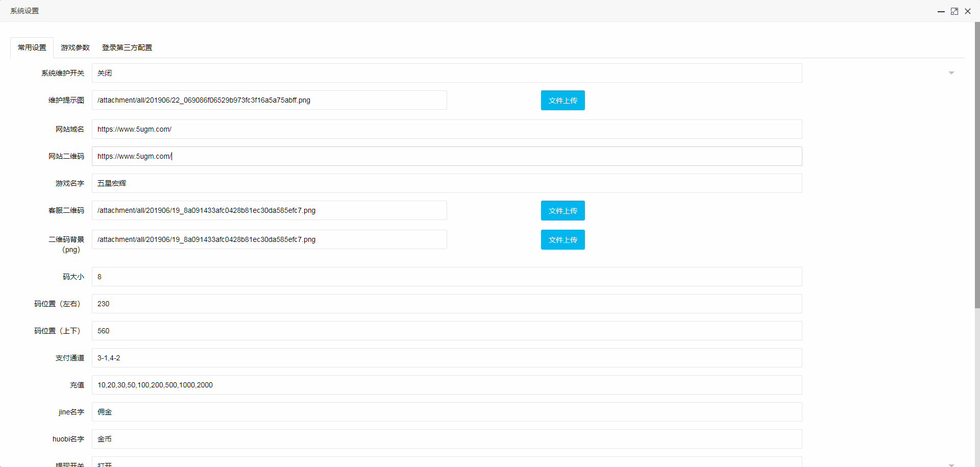Image resolution: width=980 pixels, height=467 pixels.
Task: Open the 登录第三方配置 tab
Action: click(x=127, y=47)
